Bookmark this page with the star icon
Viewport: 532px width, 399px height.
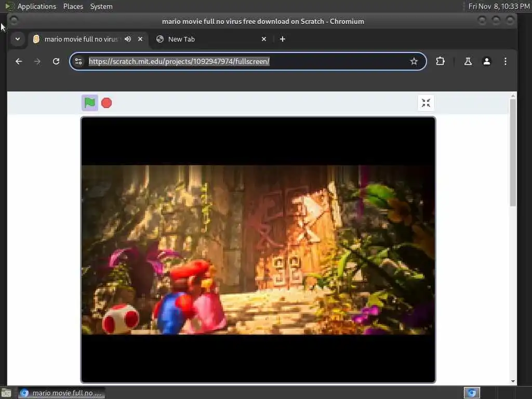click(x=414, y=61)
